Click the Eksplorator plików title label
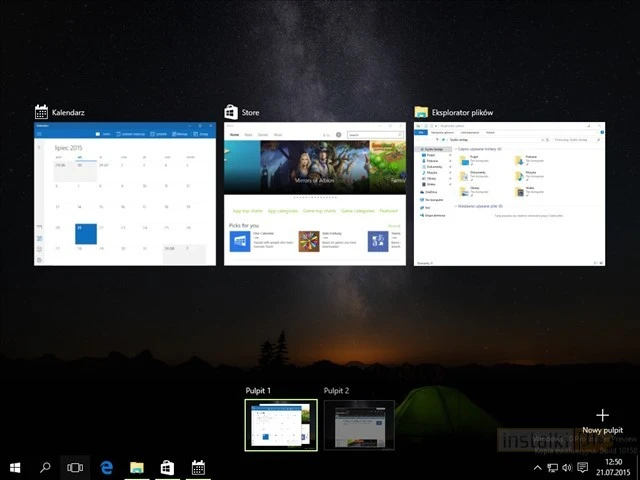640x480 pixels. [462, 113]
